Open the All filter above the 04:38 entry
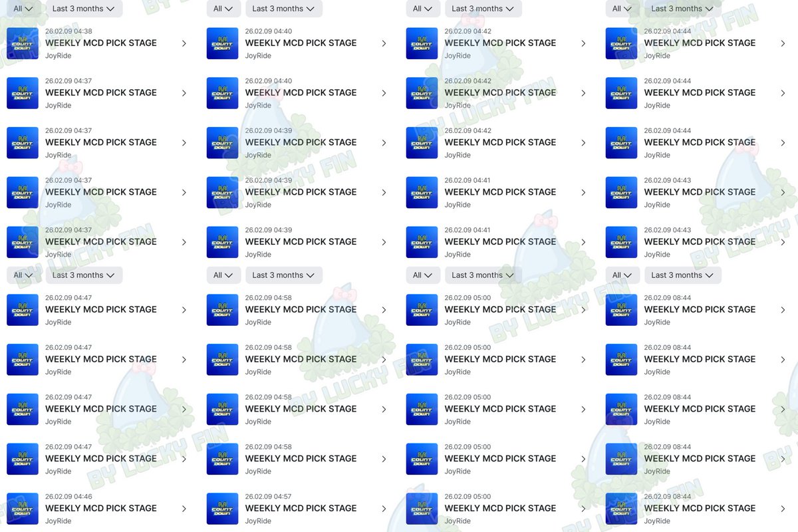The width and height of the screenshot is (798, 532). 23,9
